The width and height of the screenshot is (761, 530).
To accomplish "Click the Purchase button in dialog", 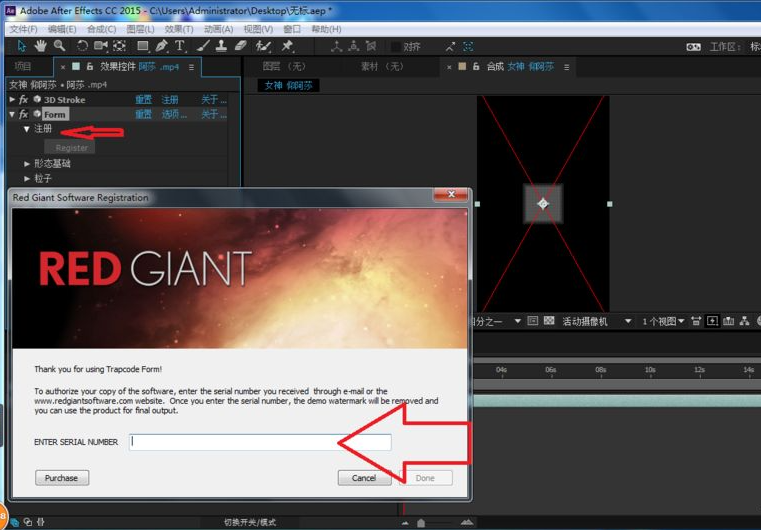I will coord(61,478).
